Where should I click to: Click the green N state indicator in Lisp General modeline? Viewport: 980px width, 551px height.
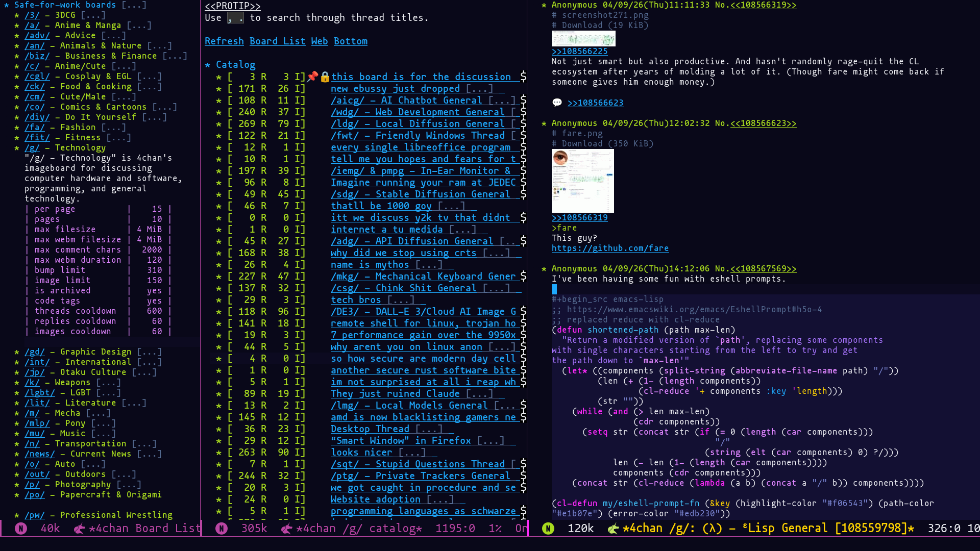click(548, 529)
